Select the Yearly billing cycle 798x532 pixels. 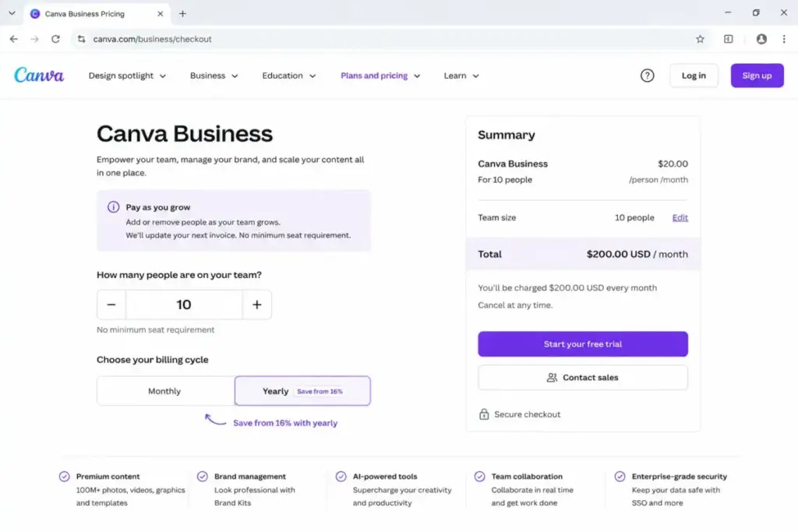[302, 391]
